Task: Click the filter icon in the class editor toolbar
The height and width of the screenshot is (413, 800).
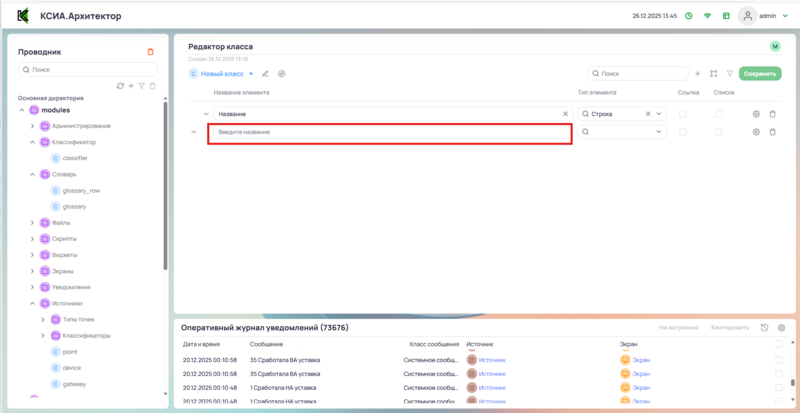Action: coord(729,73)
